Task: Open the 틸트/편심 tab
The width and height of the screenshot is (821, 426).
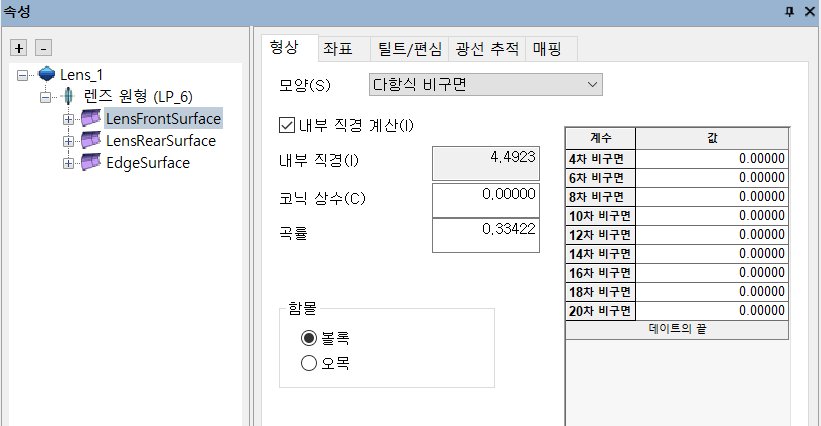Action: click(x=409, y=49)
